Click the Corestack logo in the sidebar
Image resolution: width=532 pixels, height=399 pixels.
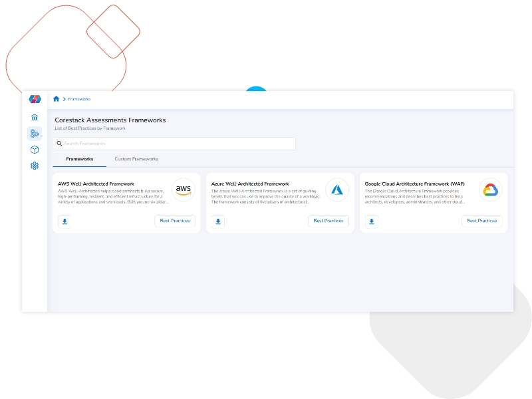pyautogui.click(x=35, y=99)
